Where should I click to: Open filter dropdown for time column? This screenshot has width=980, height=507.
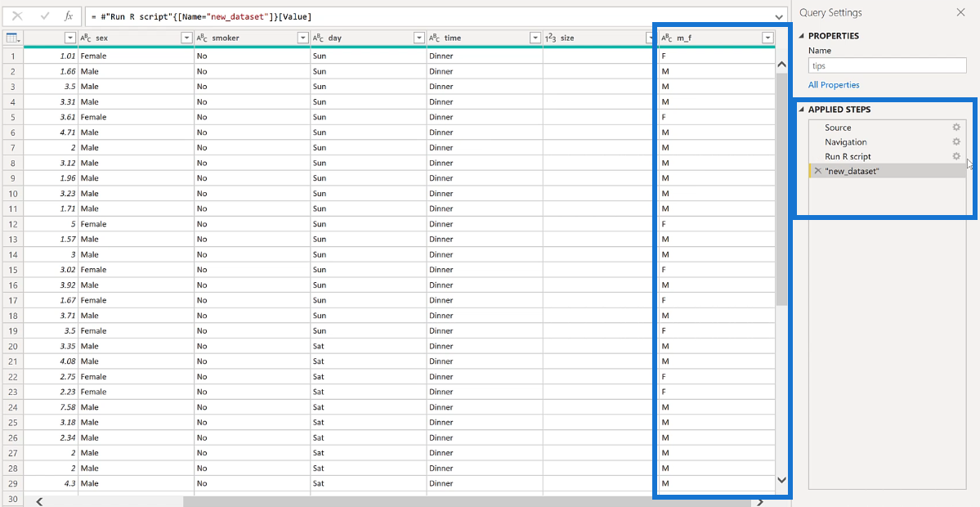(x=535, y=38)
